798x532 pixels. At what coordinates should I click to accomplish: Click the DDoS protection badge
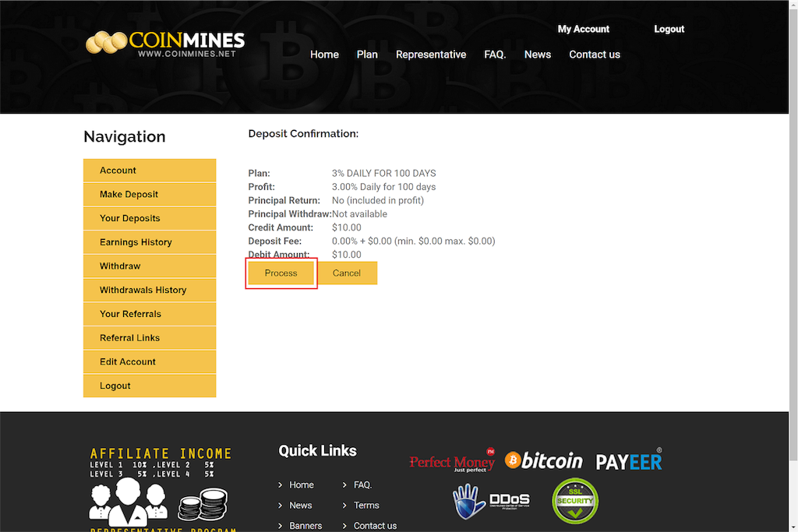tap(492, 502)
